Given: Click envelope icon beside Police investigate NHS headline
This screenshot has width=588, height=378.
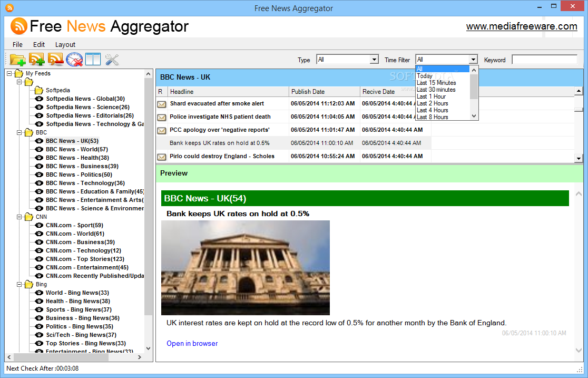Looking at the screenshot, I should coord(162,118).
